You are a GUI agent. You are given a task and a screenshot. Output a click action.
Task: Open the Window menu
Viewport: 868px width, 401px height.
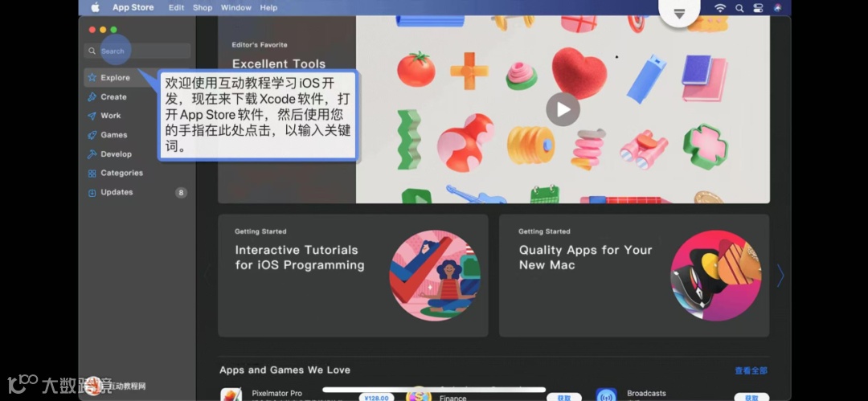click(x=235, y=8)
